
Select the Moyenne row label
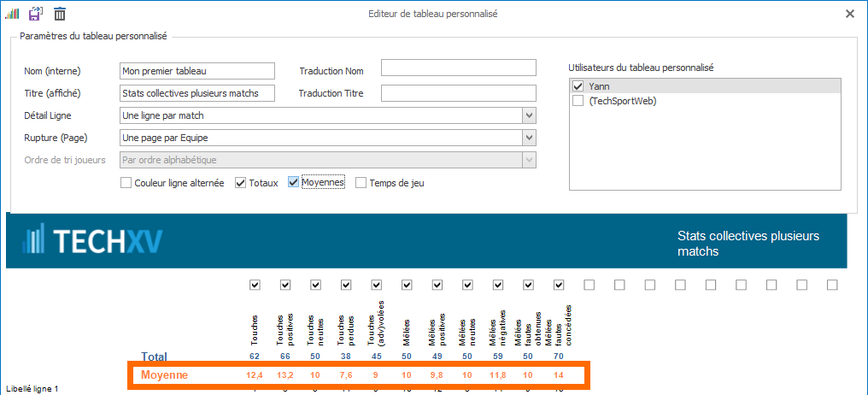point(165,375)
